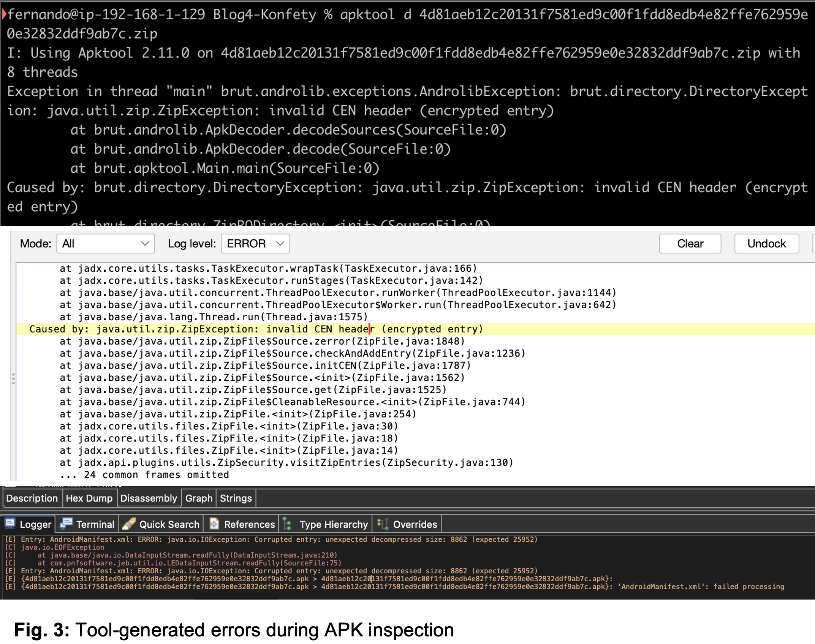The image size is (815, 644).
Task: Click the panel splitter handle left of log
Action: coord(13,378)
